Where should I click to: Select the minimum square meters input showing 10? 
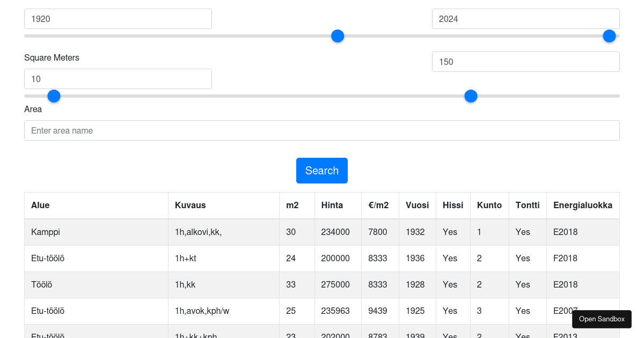tap(118, 78)
